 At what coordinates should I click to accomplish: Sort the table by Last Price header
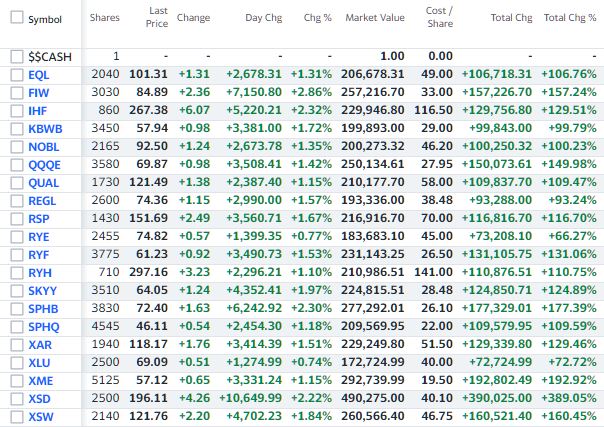[156, 18]
